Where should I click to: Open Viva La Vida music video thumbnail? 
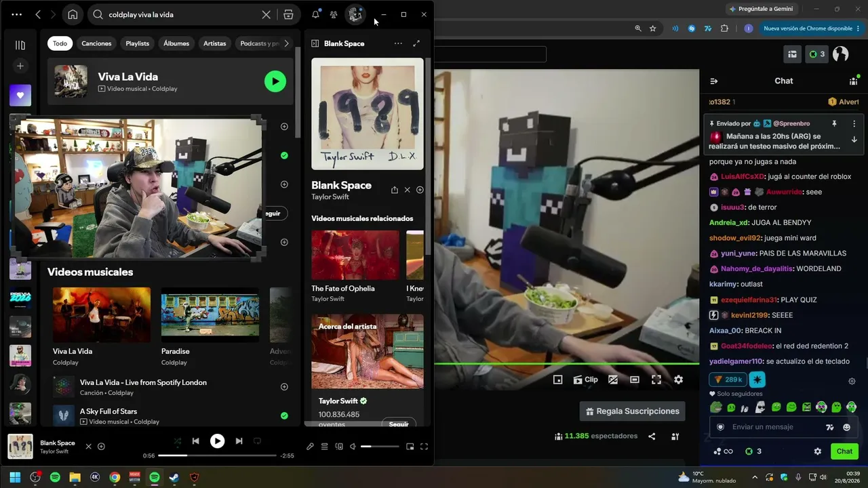point(102,314)
